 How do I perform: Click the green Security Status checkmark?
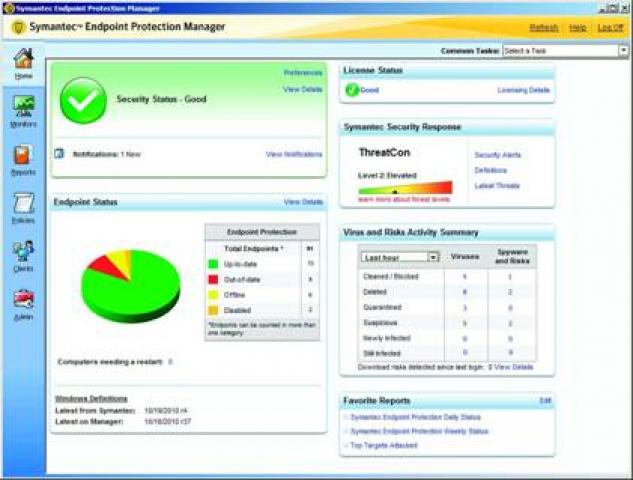83,100
